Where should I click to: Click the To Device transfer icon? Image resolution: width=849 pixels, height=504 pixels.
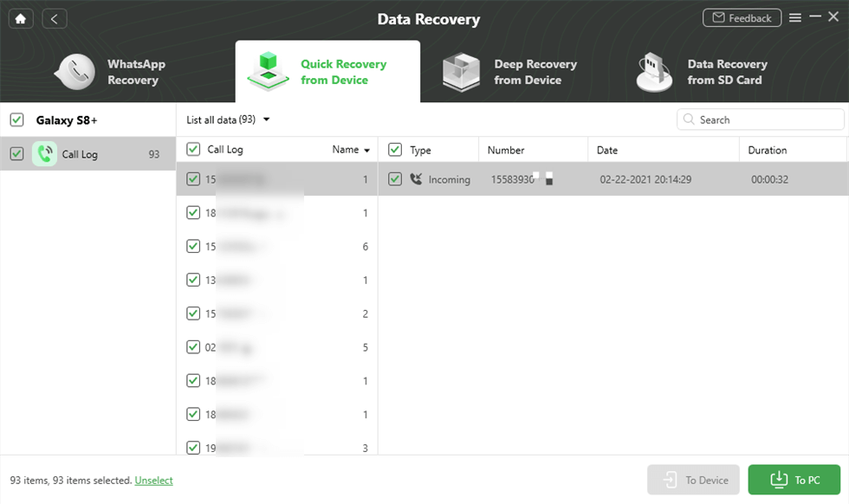pyautogui.click(x=671, y=480)
